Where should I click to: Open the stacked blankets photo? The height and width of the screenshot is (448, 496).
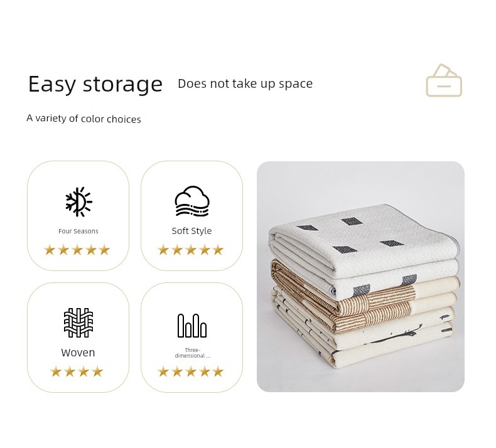point(360,277)
